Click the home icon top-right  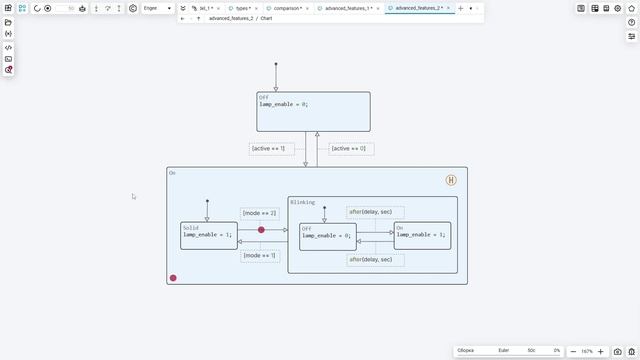(x=631, y=8)
